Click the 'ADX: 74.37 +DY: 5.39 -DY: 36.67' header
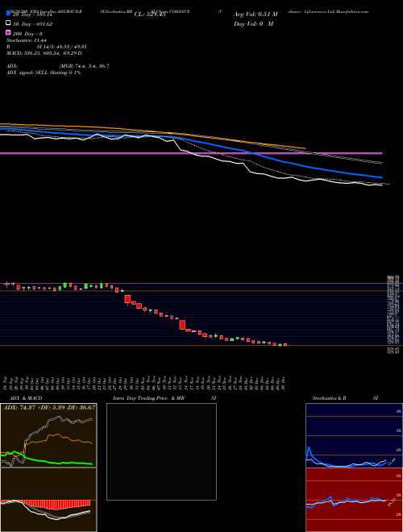The width and height of the screenshot is (403, 532). 48,408
